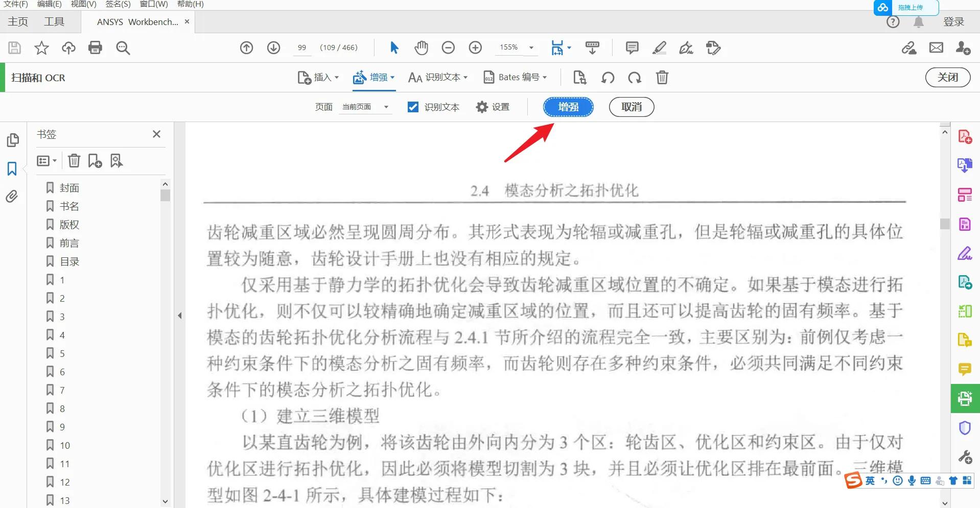Screen dimensions: 980x508
Task: Open the 插入 scan insert tool
Action: [x=318, y=77]
